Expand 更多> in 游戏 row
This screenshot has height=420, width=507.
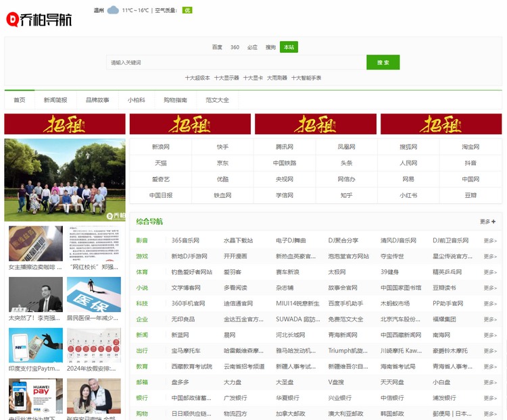(490, 257)
